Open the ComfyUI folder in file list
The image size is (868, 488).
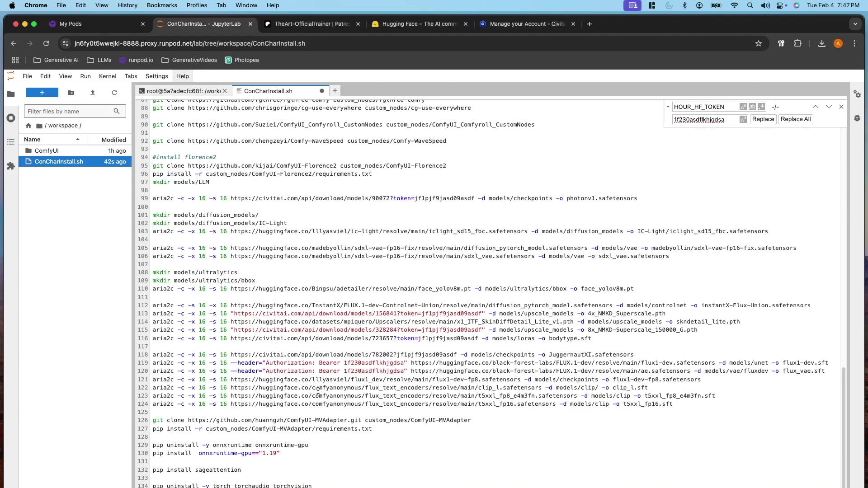(x=75, y=151)
